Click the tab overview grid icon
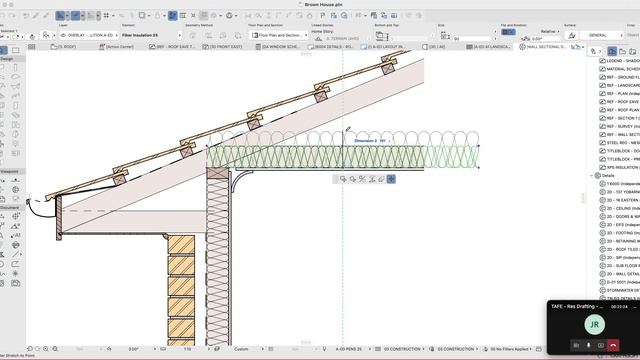This screenshot has width=640, height=360. click(31, 47)
